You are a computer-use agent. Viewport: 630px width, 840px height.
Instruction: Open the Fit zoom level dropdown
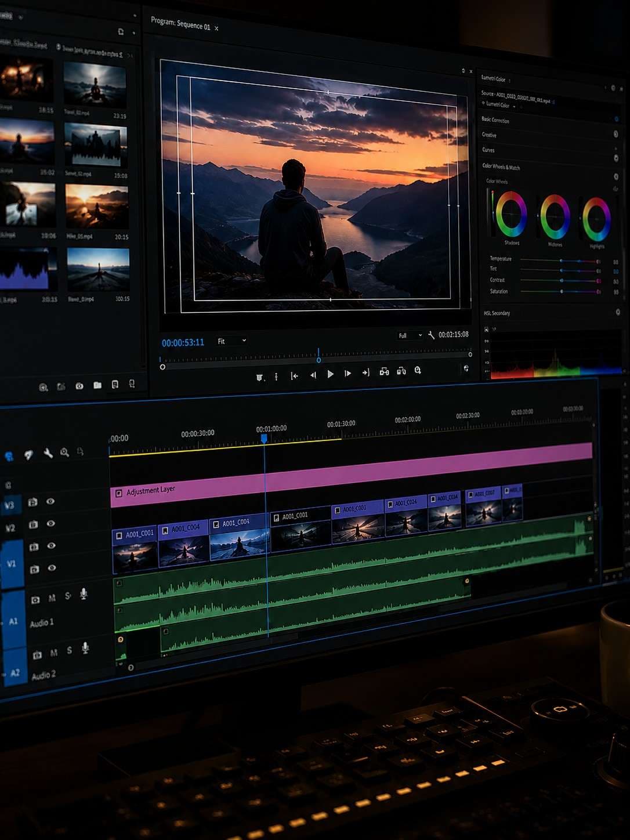231,341
